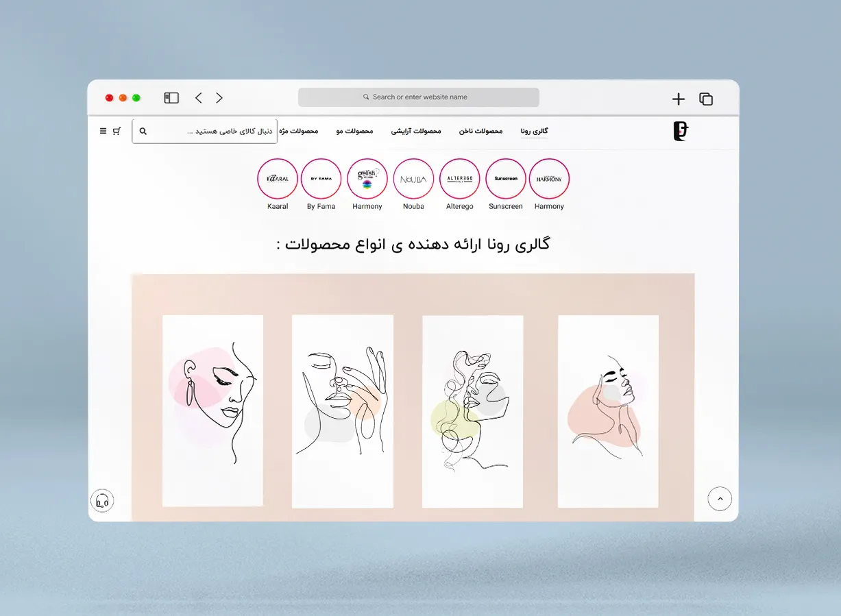The height and width of the screenshot is (616, 841).
Task: Click the Kaaral brand circle
Action: click(x=278, y=179)
